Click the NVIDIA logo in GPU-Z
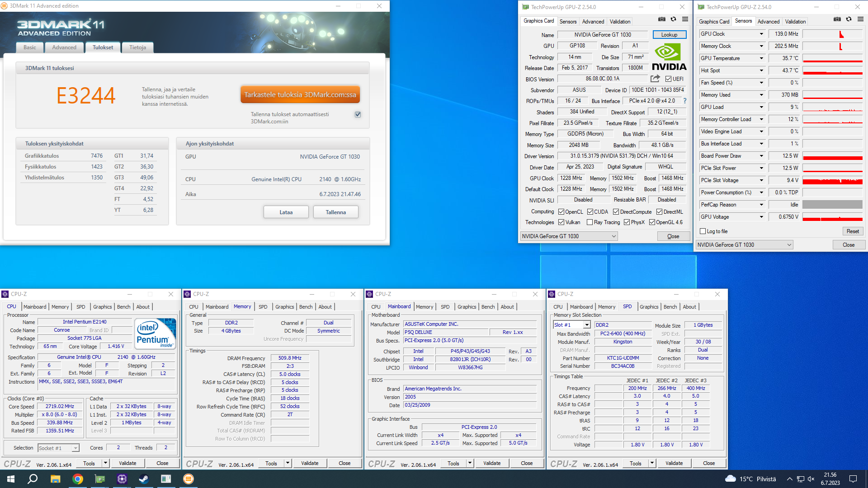Image resolution: width=868 pixels, height=488 pixels. (x=669, y=57)
